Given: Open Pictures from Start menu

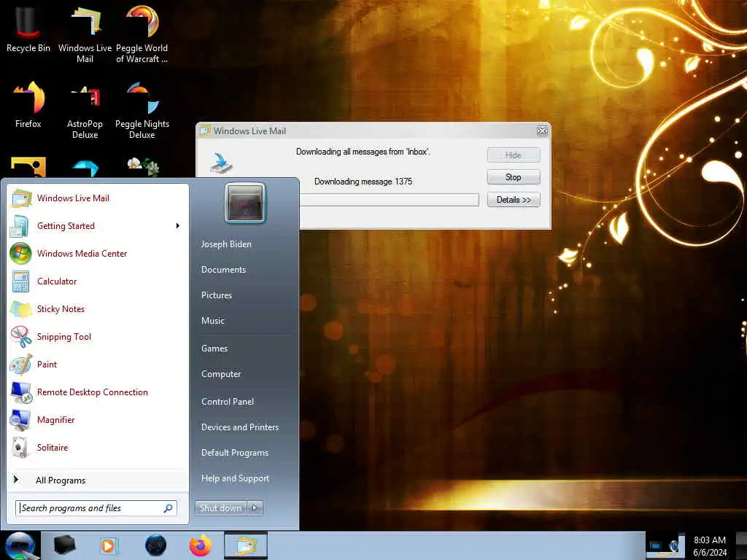Looking at the screenshot, I should pyautogui.click(x=217, y=295).
